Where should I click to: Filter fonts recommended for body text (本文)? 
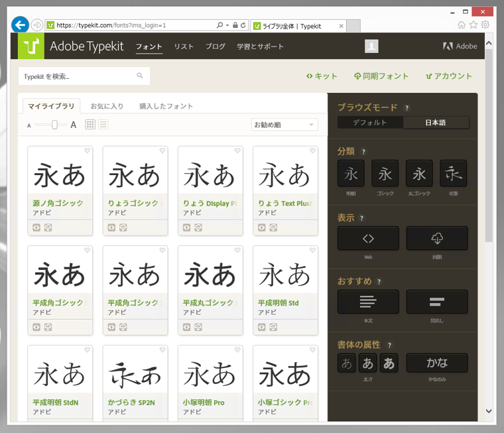[368, 302]
